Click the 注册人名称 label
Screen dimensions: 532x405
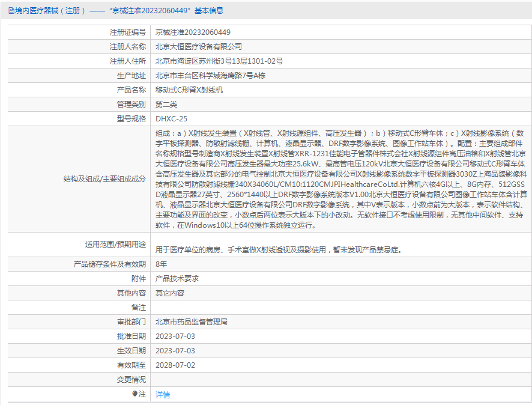127,46
